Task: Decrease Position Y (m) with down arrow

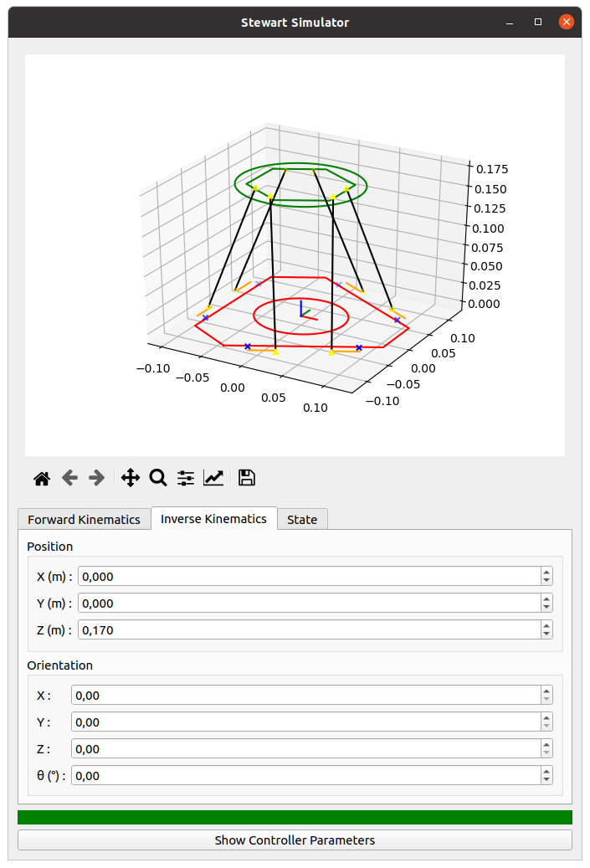Action: click(x=546, y=608)
